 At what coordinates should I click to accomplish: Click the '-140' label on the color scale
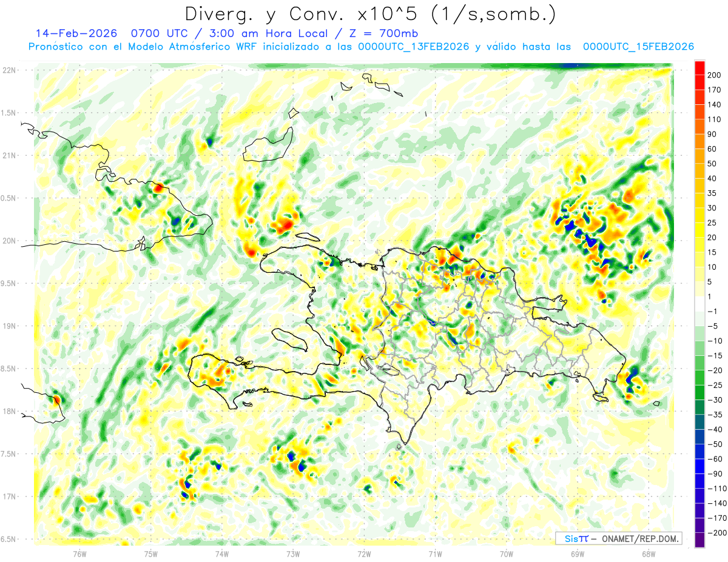point(718,504)
